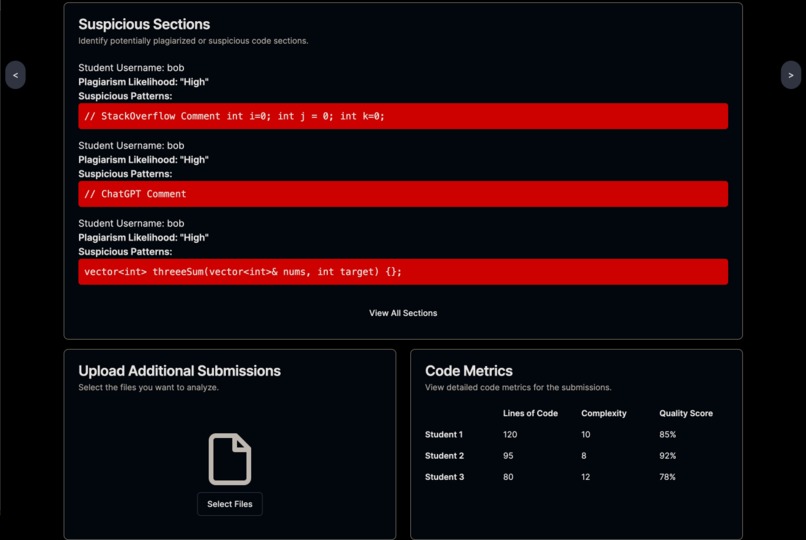
Task: Select the Student 3 row label
Action: point(444,477)
